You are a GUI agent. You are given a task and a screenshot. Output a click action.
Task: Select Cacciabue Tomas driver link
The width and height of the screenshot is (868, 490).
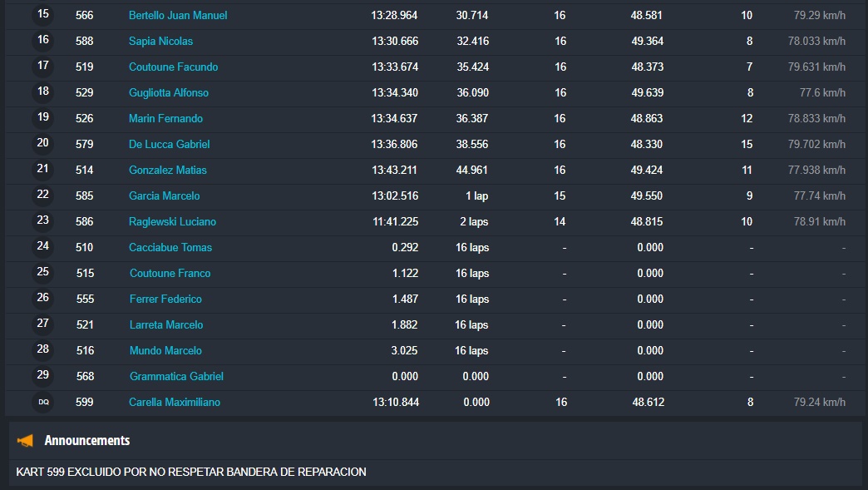[x=170, y=248]
